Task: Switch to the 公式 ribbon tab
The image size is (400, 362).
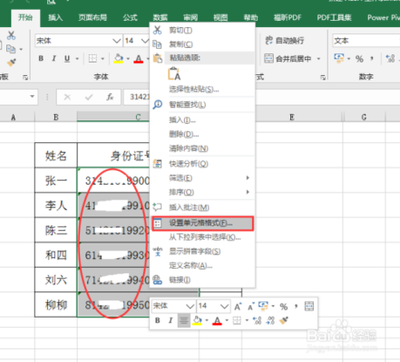Action: tap(130, 17)
